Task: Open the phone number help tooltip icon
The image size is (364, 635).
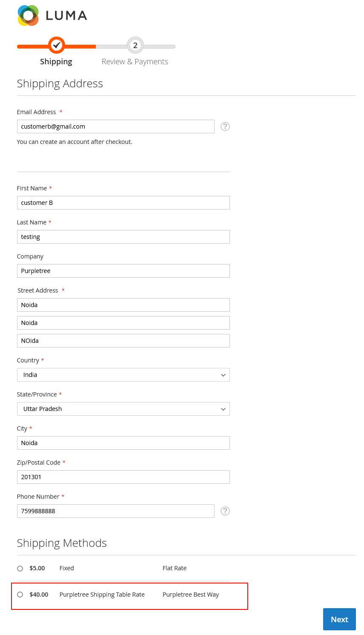Action: pyautogui.click(x=225, y=511)
